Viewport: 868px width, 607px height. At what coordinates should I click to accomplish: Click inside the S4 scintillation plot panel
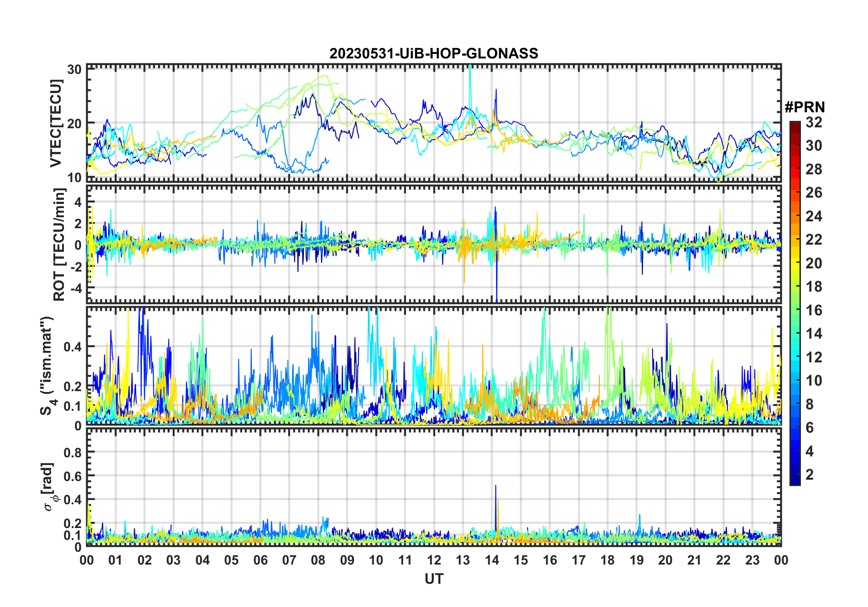tap(434, 366)
